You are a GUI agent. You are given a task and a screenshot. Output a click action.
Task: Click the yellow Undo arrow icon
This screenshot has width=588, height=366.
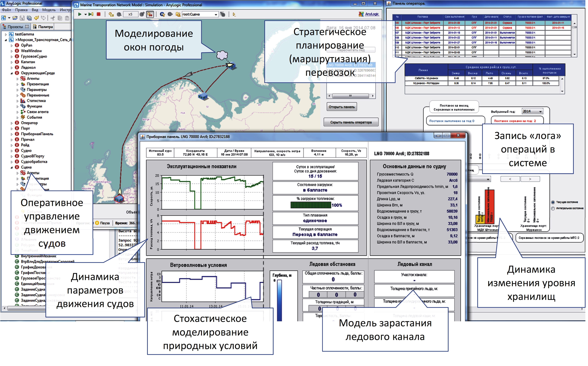(36, 18)
